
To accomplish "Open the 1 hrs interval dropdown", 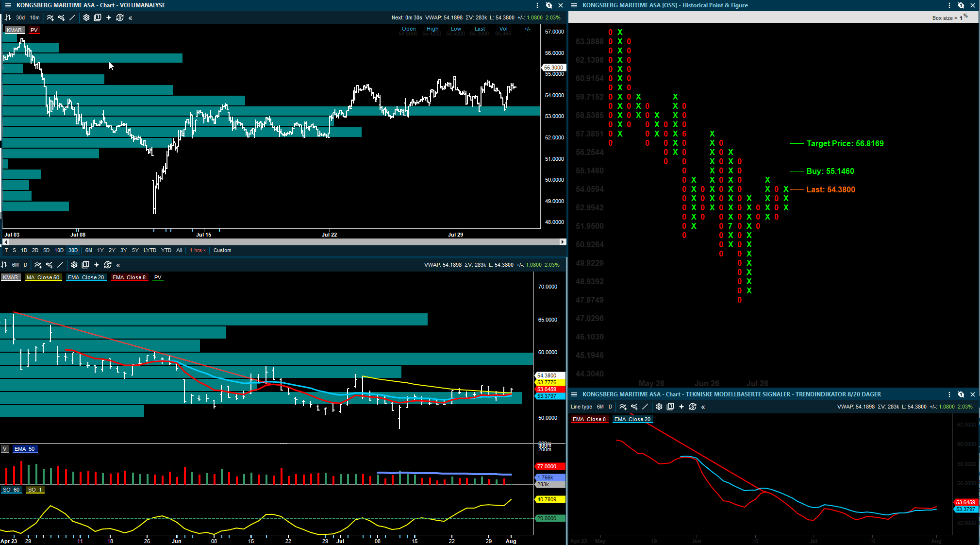I will coord(198,251).
